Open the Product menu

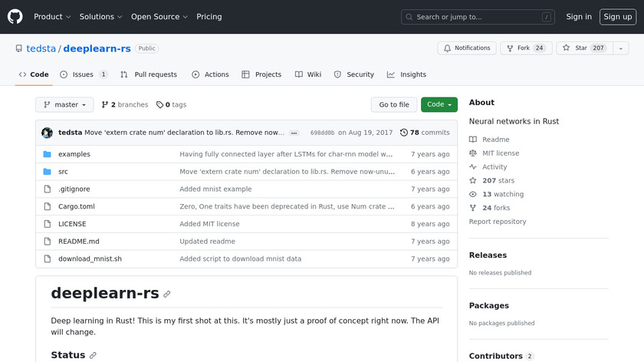pos(52,17)
